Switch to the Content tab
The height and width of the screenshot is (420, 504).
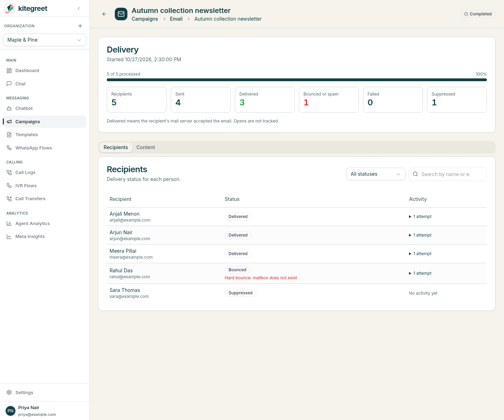pyautogui.click(x=146, y=147)
